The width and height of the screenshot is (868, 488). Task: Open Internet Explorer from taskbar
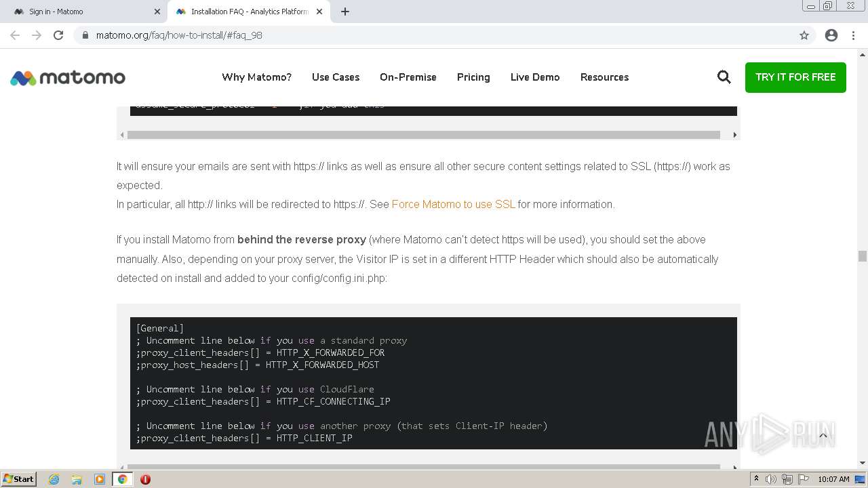(54, 479)
